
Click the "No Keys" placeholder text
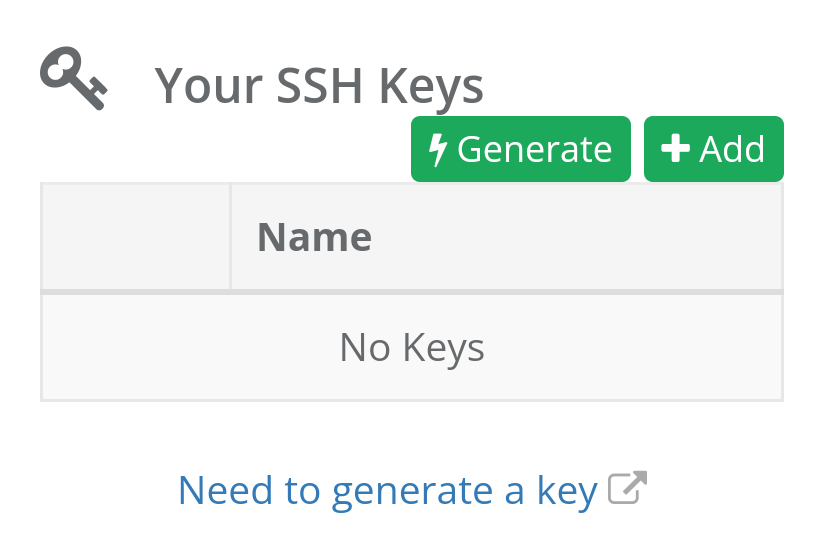point(412,348)
